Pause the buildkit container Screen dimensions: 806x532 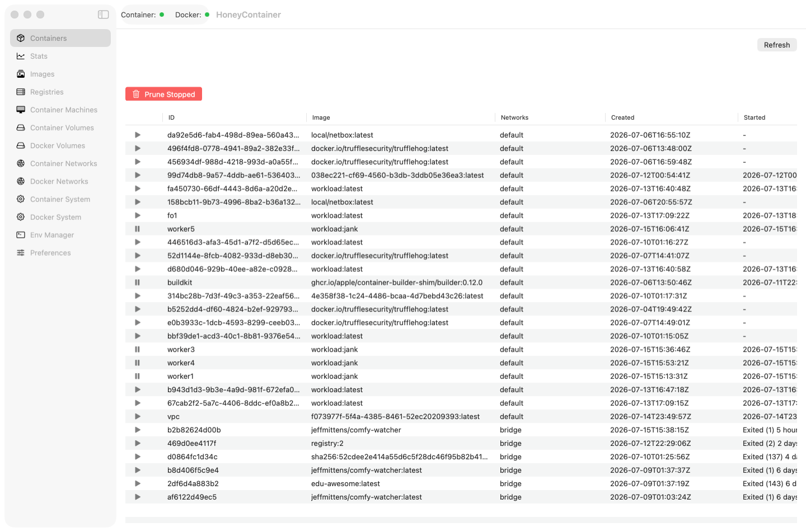[x=137, y=283]
